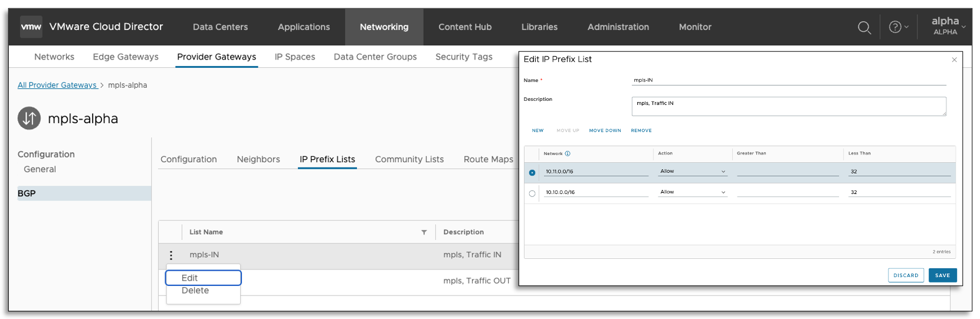Open the Edge Gateways tab
The image size is (980, 319).
tap(126, 57)
